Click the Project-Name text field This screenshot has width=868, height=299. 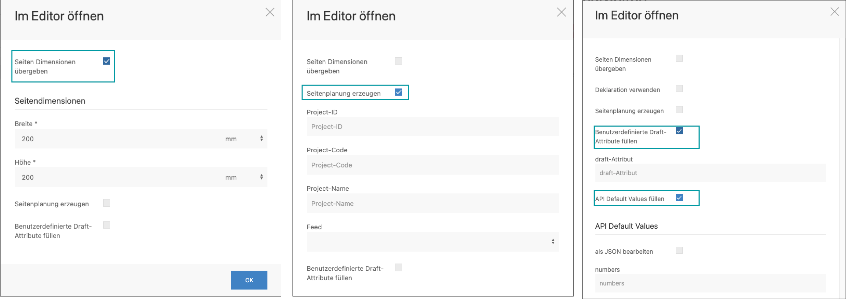click(x=432, y=203)
